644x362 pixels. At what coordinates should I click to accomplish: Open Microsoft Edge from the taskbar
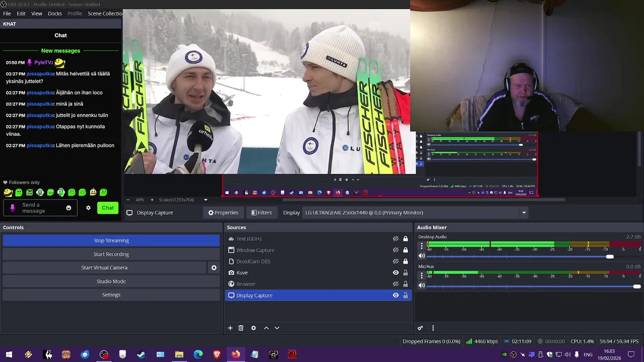[x=198, y=354]
